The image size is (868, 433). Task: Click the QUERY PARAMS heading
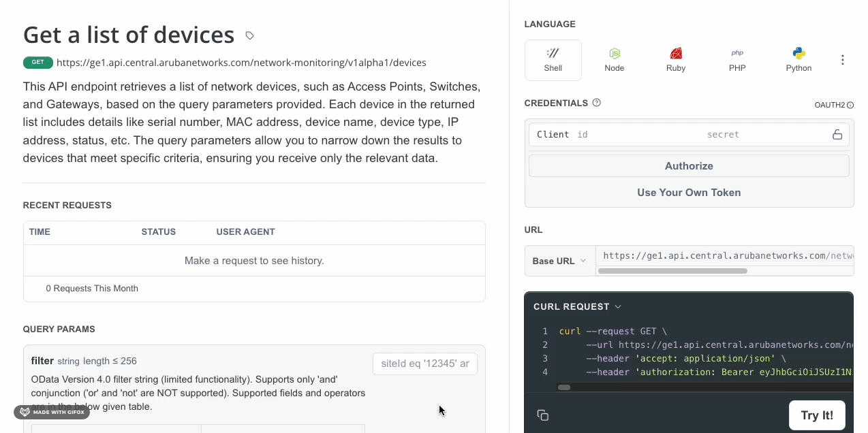(59, 330)
